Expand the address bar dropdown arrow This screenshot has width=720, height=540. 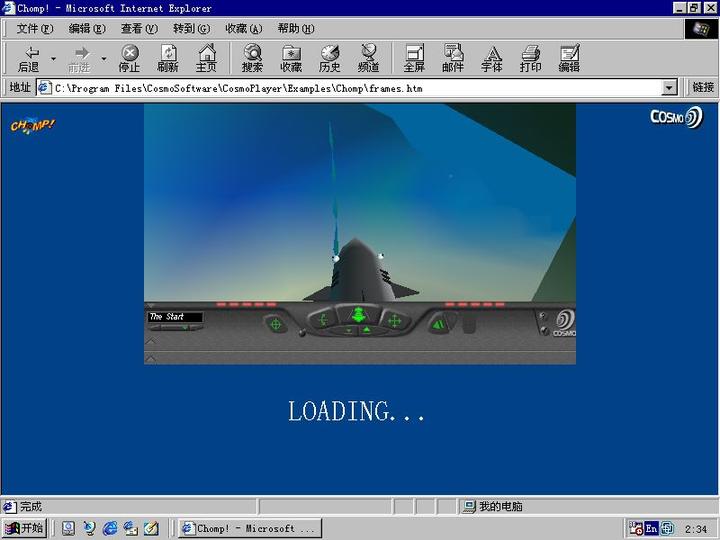pyautogui.click(x=670, y=88)
